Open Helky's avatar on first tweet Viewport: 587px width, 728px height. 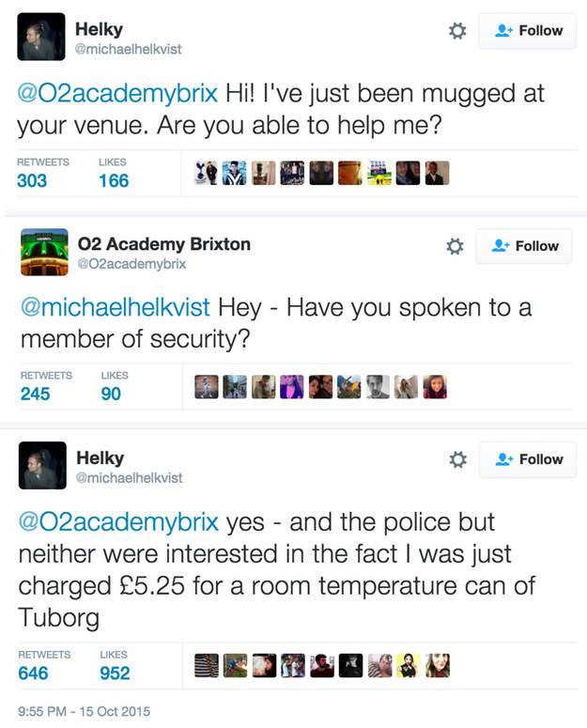41,37
